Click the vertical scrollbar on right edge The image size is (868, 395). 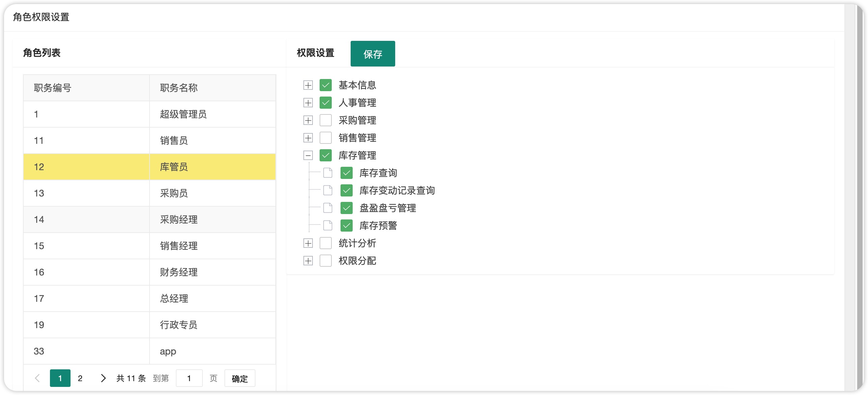[860, 197]
